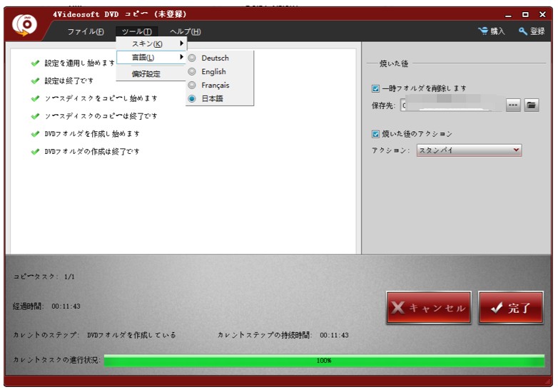
Task: Click the checkmark beside 設定は終了です
Action: tap(35, 81)
